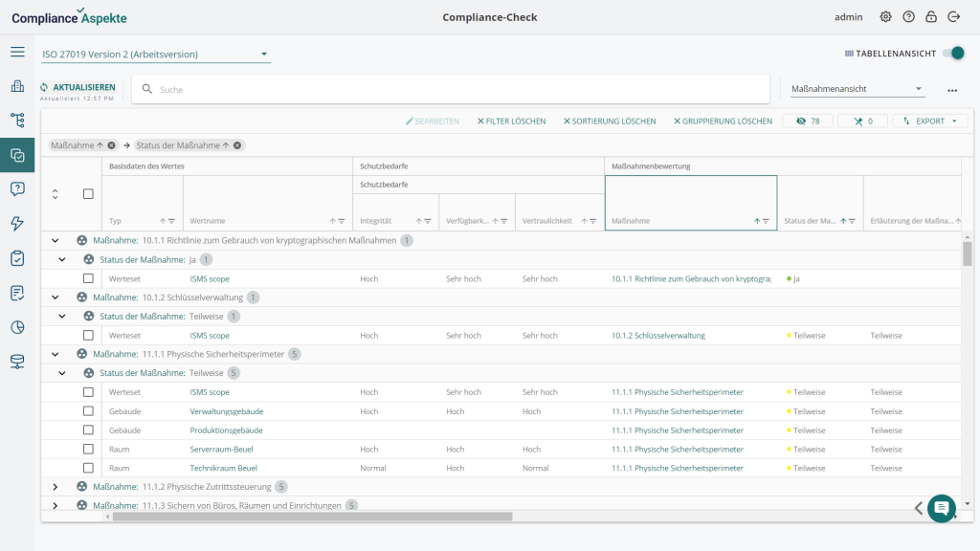The width and height of the screenshot is (980, 551).
Task: Collapse the 10.1.2 Schlüsselverwaltung group
Action: pyautogui.click(x=55, y=298)
